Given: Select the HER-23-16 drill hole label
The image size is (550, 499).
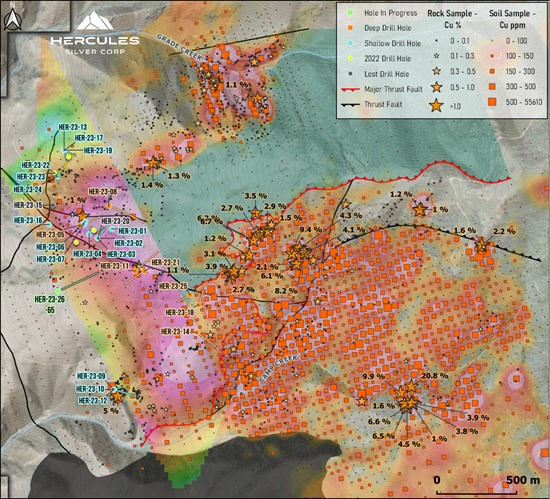Looking at the screenshot, I should point(28,221).
